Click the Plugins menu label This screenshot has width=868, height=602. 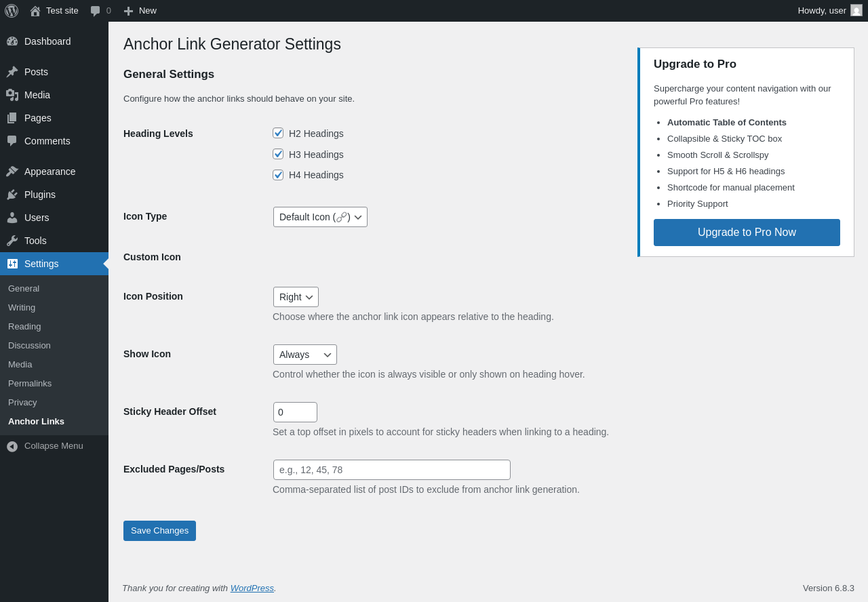coord(40,195)
